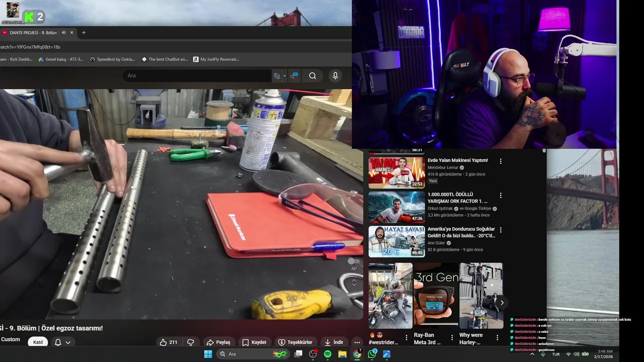Click the Mendebur Lemur channel name
The image size is (644, 362).
click(443, 167)
